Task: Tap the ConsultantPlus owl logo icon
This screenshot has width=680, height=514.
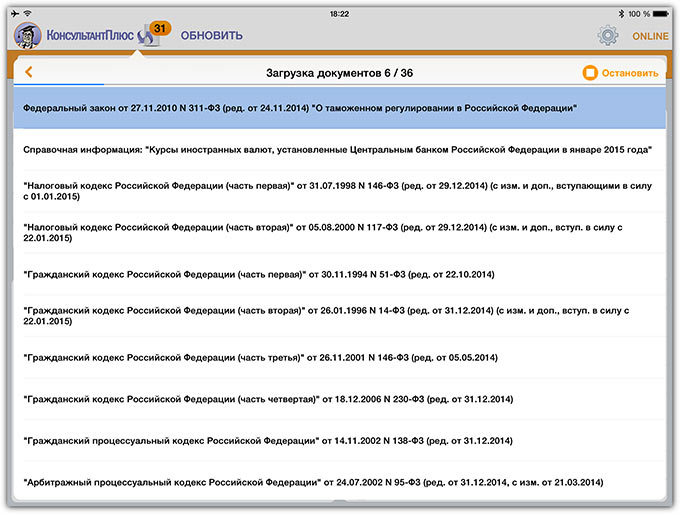Action: (27, 35)
